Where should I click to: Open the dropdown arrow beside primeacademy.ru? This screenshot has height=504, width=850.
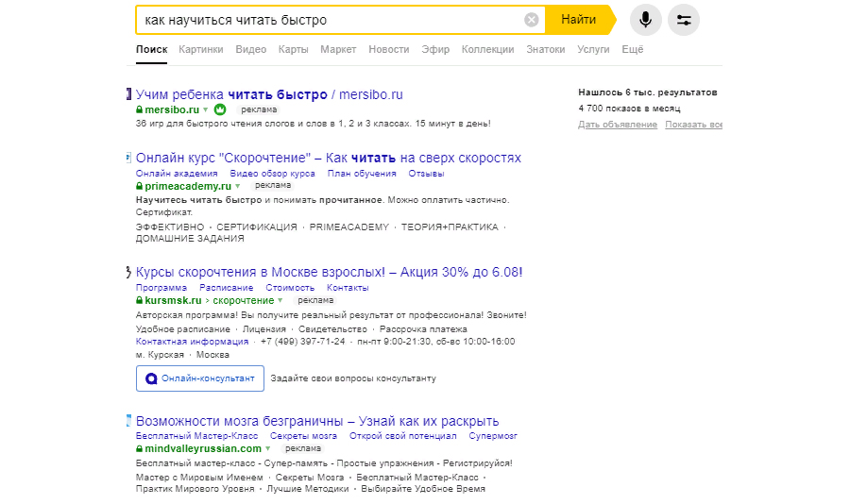coord(238,187)
